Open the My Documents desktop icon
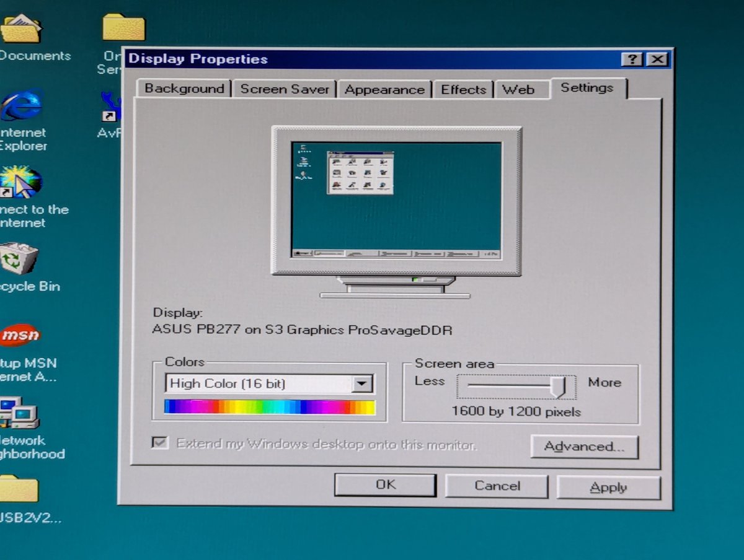744x560 pixels. click(21, 30)
